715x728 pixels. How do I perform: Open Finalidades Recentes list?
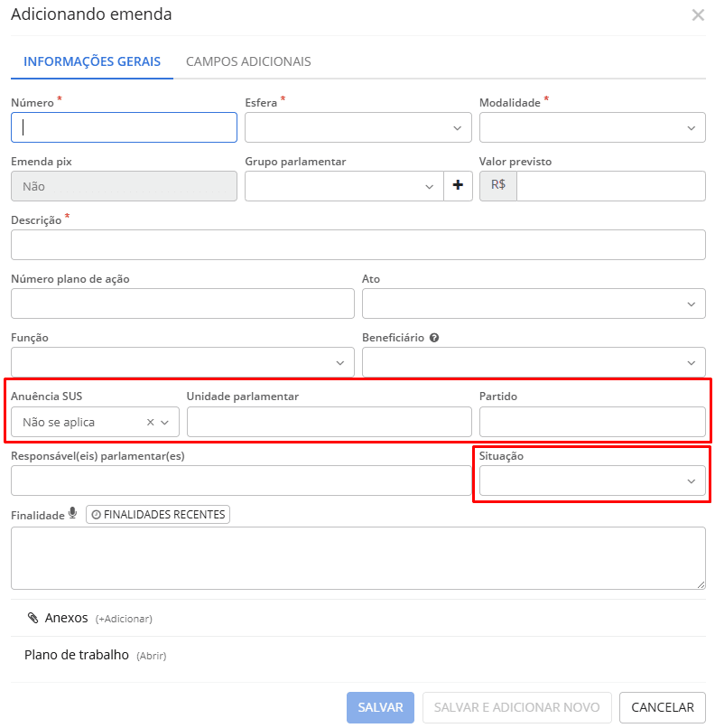click(x=158, y=515)
